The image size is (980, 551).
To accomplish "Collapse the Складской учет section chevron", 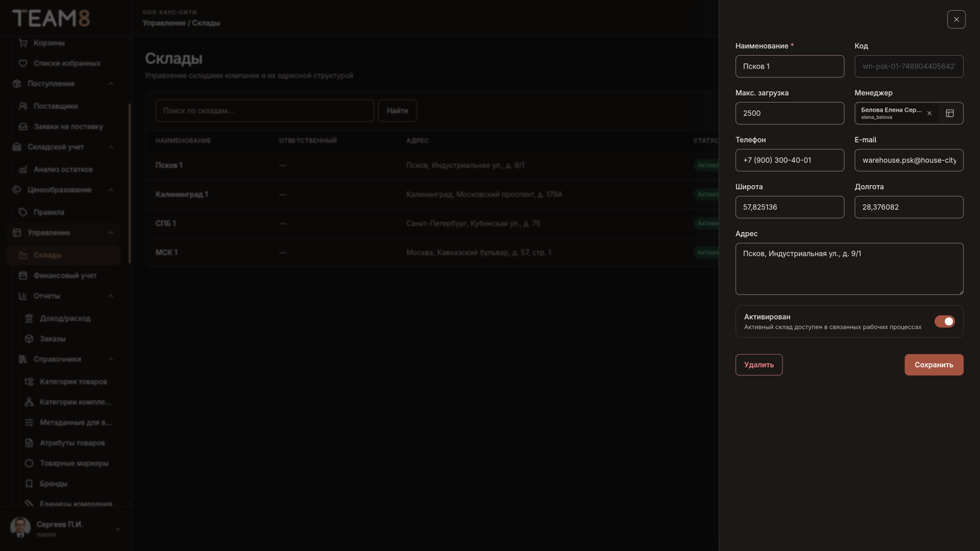I will pos(111,147).
